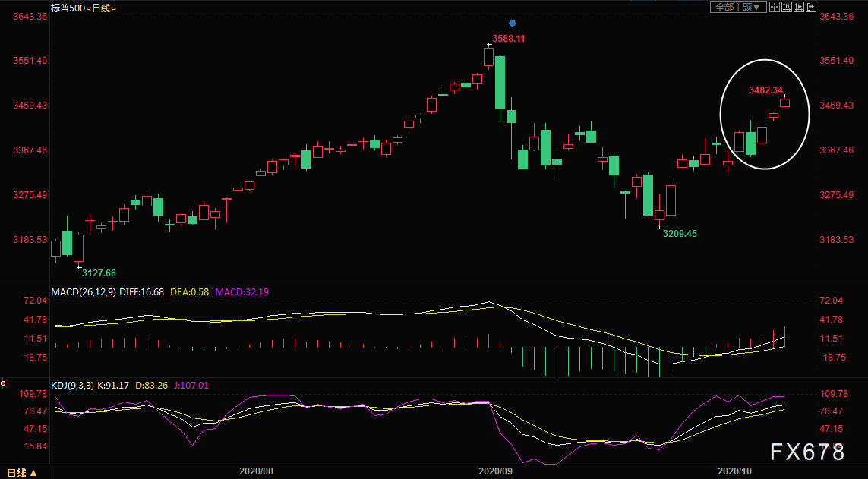This screenshot has width=868, height=479.
Task: Click the chart playback icon
Action: 799,7
